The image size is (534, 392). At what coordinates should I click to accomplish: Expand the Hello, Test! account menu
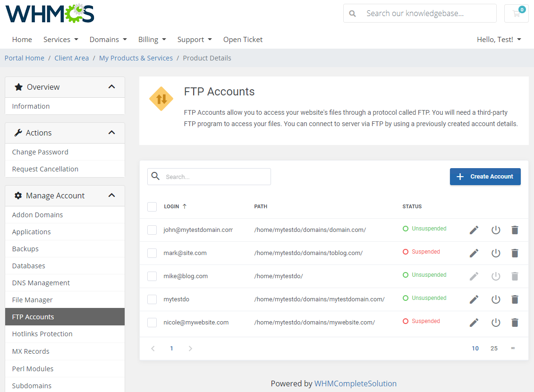pos(499,39)
